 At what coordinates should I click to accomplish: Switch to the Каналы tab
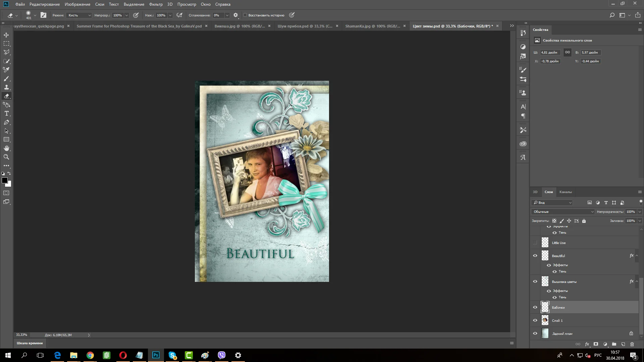click(x=566, y=192)
